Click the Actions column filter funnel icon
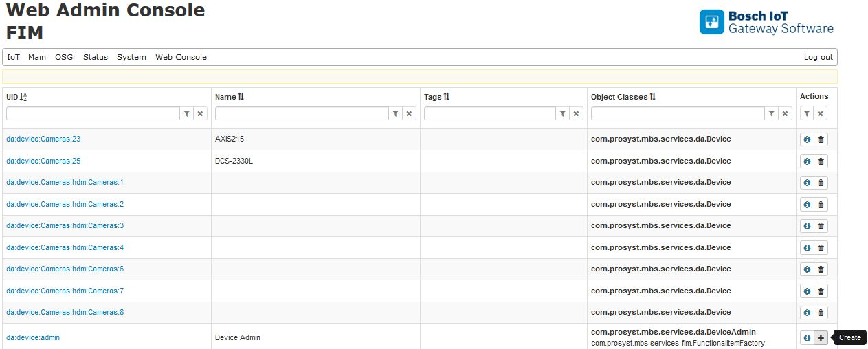Screen dimensions: 868x349 [x=807, y=113]
